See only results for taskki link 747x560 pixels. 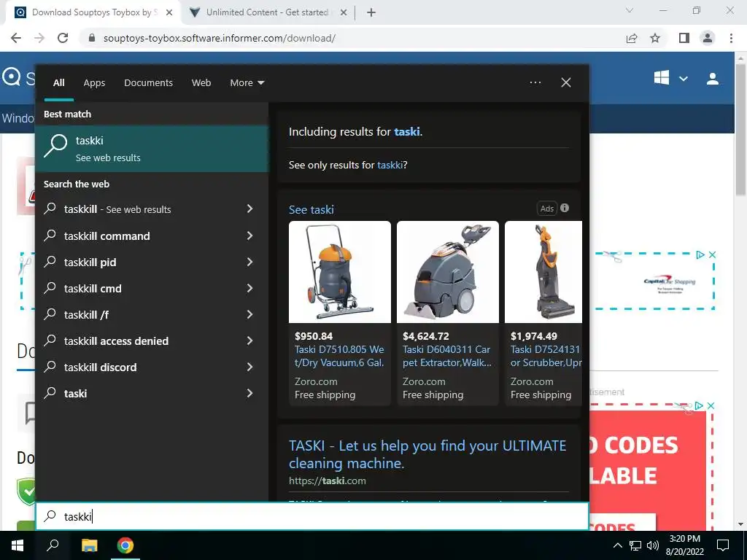390,165
